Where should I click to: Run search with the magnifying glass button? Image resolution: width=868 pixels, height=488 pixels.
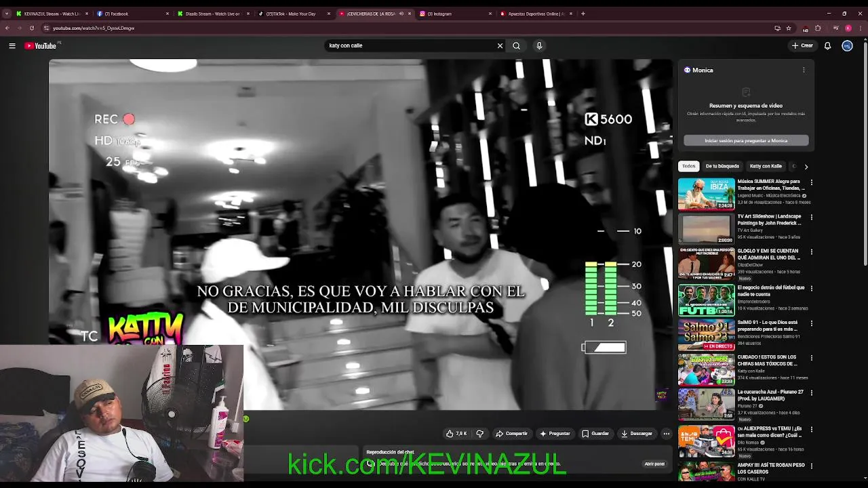[x=516, y=45]
